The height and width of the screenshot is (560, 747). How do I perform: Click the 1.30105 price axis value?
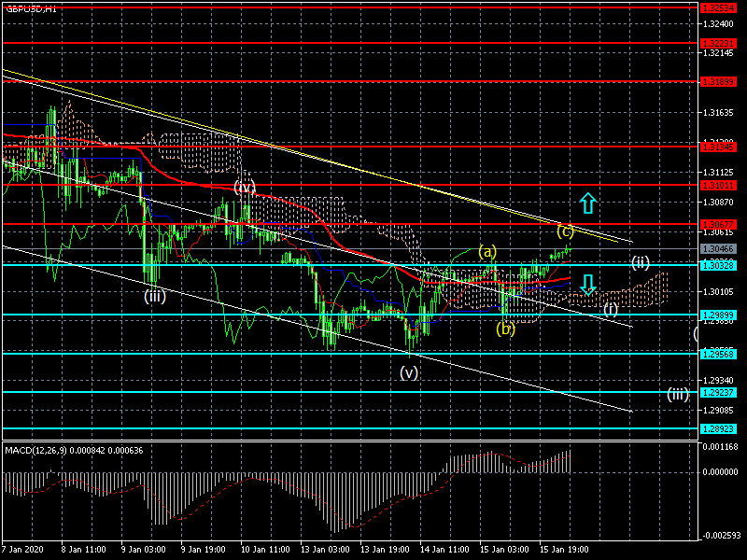click(718, 291)
